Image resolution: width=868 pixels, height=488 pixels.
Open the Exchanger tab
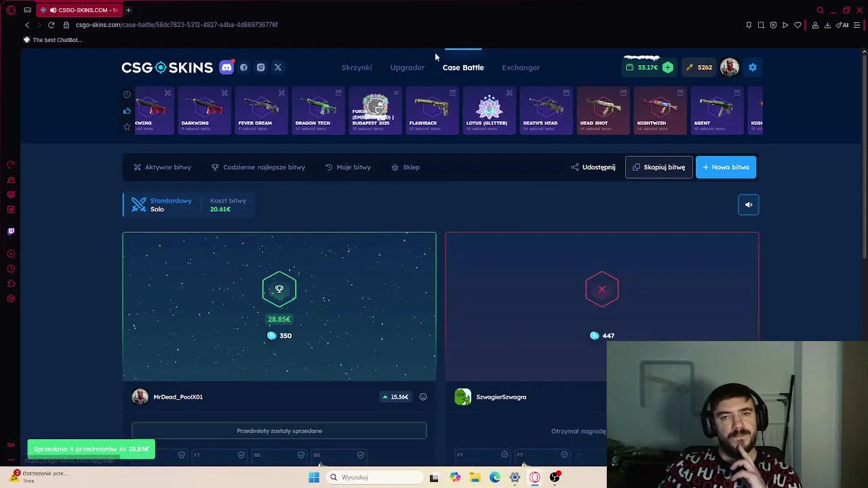(521, 67)
